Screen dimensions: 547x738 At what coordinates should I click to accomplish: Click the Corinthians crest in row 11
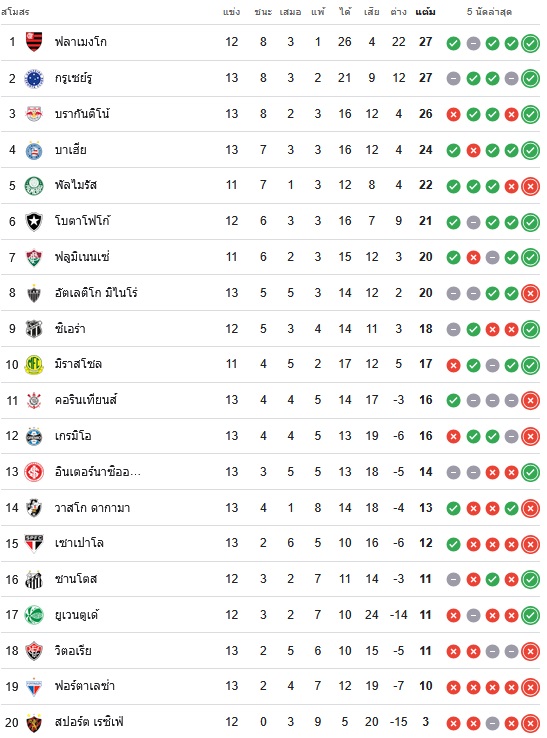[x=34, y=401]
